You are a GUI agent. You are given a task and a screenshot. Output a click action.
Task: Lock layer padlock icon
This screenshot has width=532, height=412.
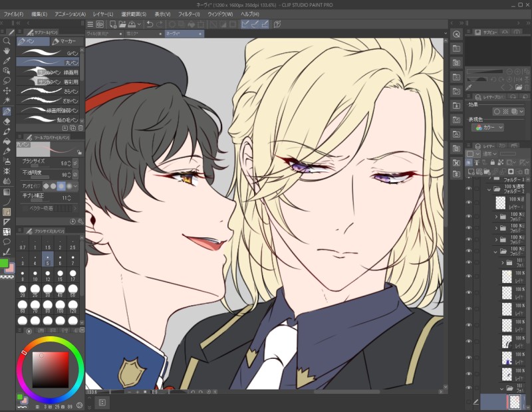(x=492, y=163)
